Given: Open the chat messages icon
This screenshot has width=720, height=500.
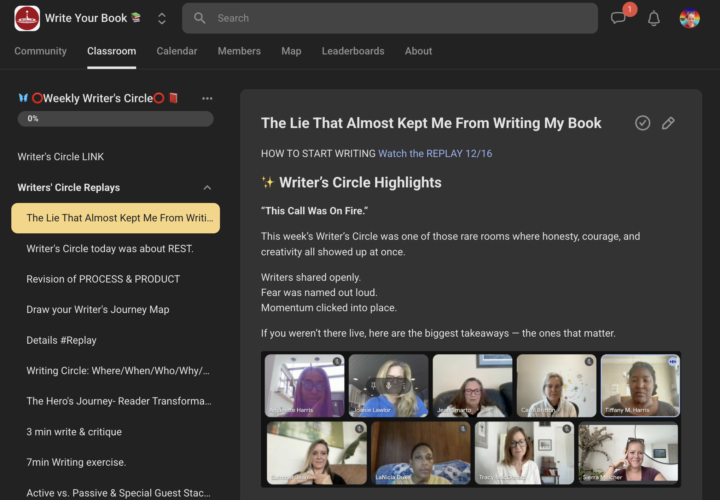Looking at the screenshot, I should (618, 18).
